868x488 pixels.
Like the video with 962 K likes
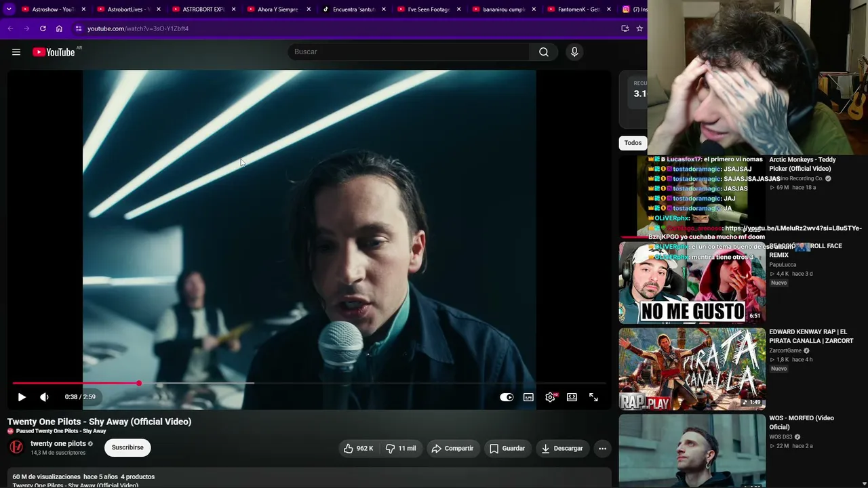pyautogui.click(x=358, y=448)
